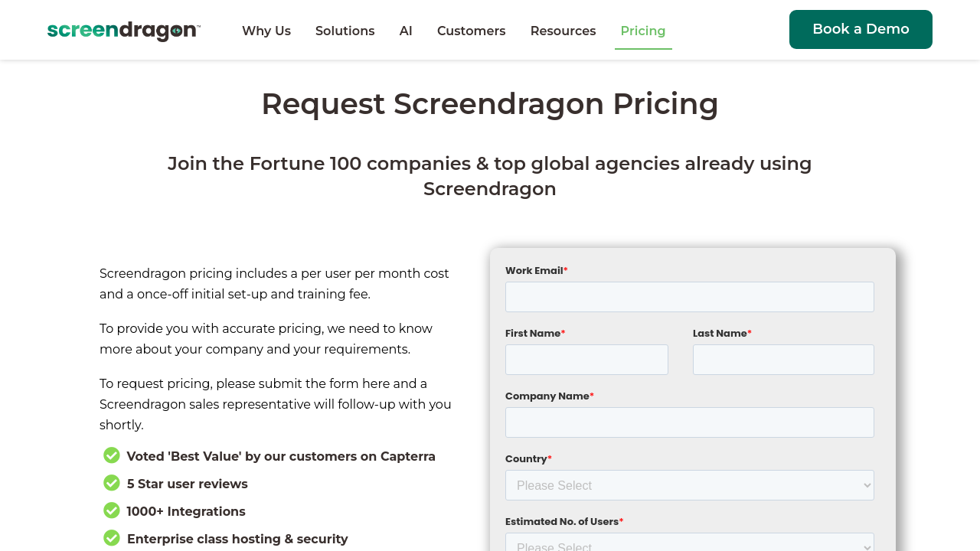
Task: Open the Solutions menu
Action: click(x=345, y=31)
